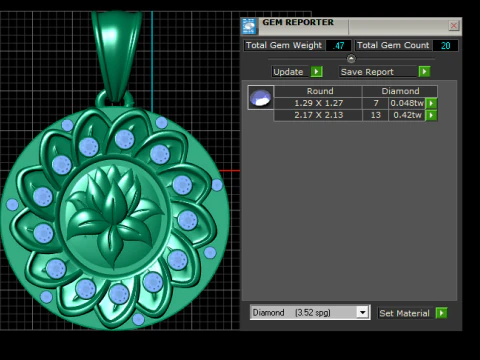480x360 pixels.
Task: Click the Total Gem Count label
Action: coord(393,45)
